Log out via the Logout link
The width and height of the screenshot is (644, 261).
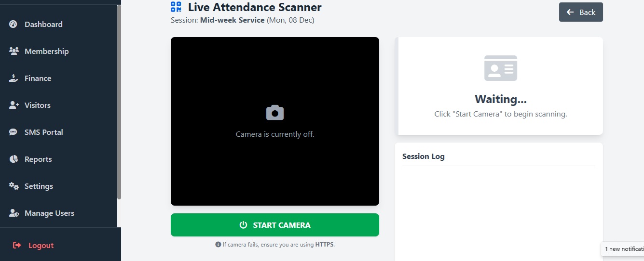click(x=41, y=245)
